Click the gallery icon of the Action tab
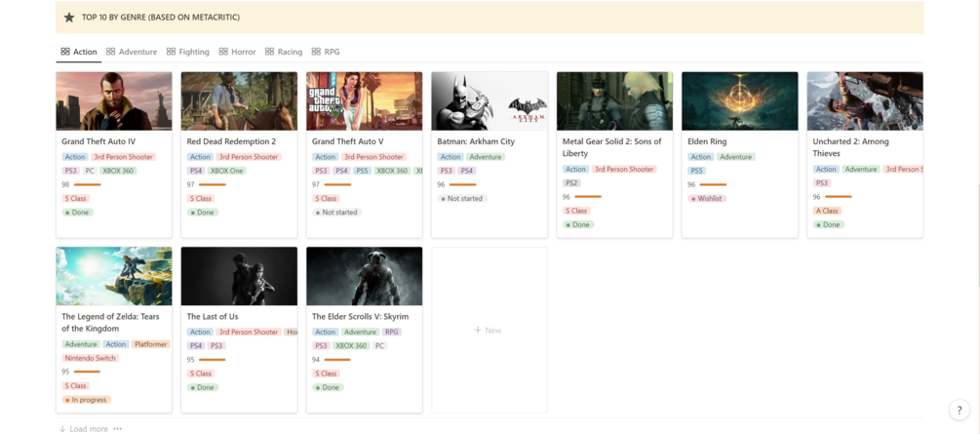This screenshot has width=980, height=434. tap(65, 52)
